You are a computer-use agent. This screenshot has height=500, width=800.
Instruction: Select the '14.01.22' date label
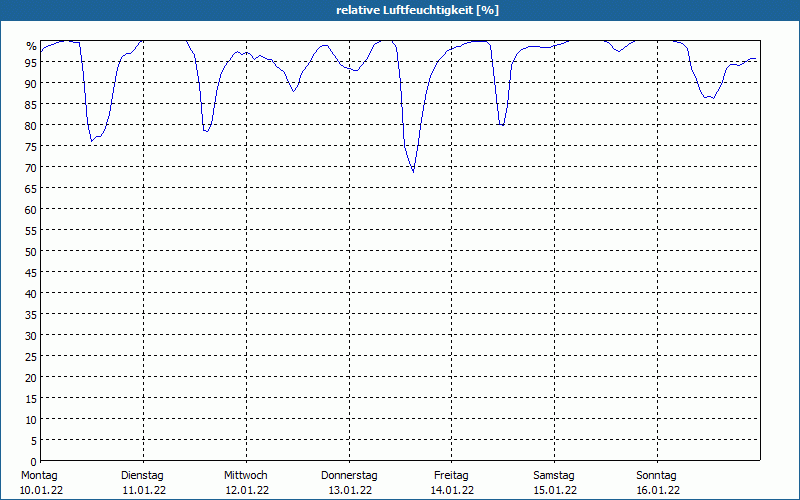pos(452,490)
